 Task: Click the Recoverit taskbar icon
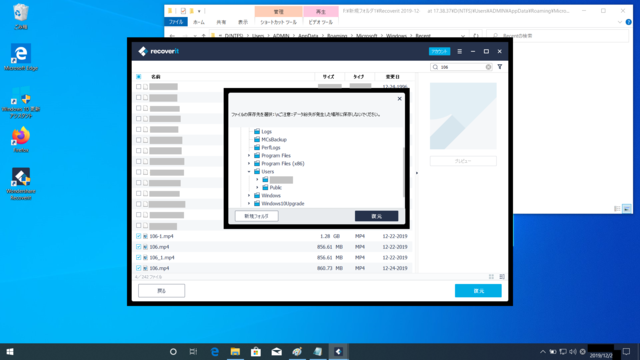tap(338, 351)
